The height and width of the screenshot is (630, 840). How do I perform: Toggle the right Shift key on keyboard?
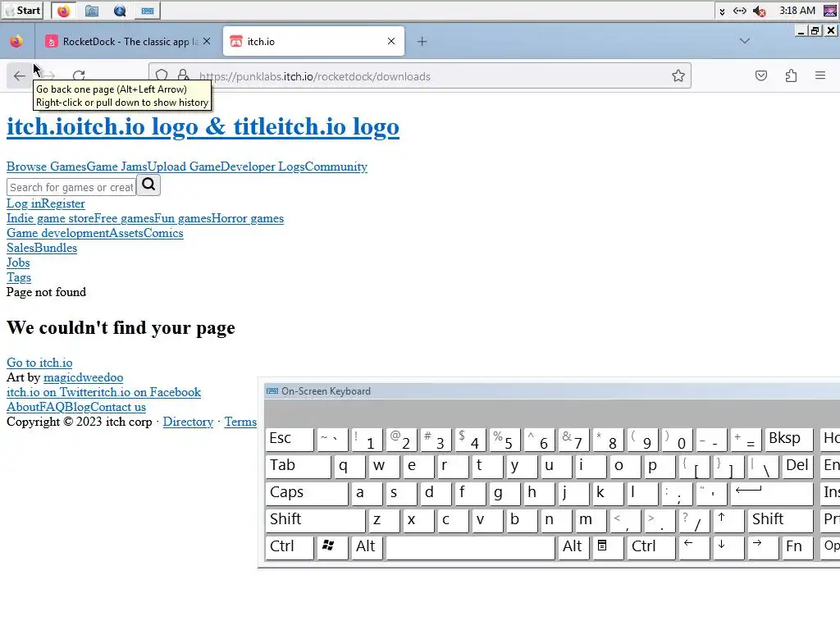780,519
